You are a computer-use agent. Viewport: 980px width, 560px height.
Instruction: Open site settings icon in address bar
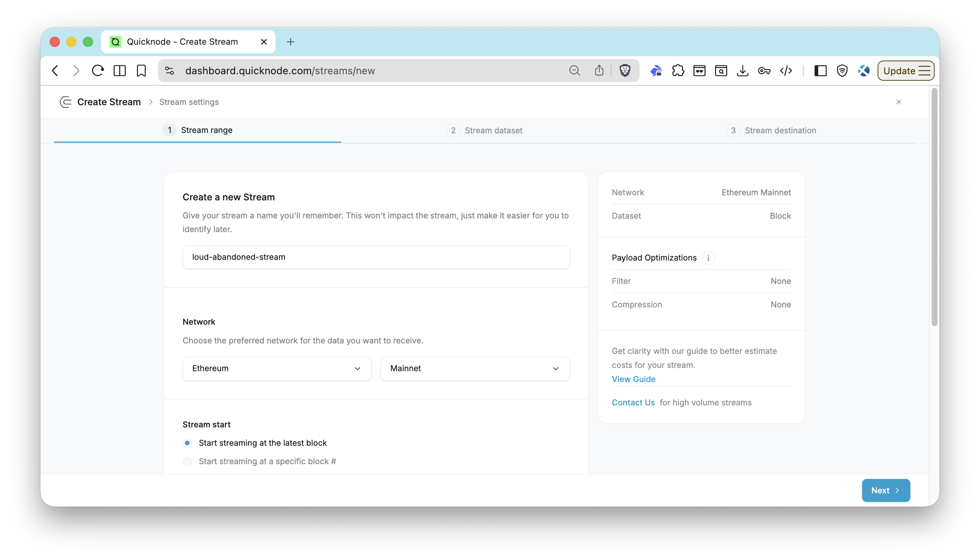pyautogui.click(x=170, y=71)
